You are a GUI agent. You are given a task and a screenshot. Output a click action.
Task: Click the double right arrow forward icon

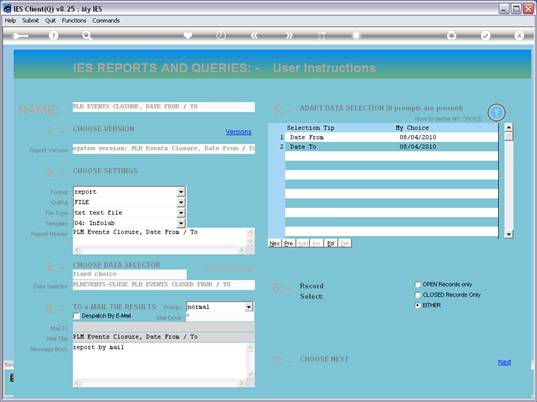pyautogui.click(x=289, y=35)
